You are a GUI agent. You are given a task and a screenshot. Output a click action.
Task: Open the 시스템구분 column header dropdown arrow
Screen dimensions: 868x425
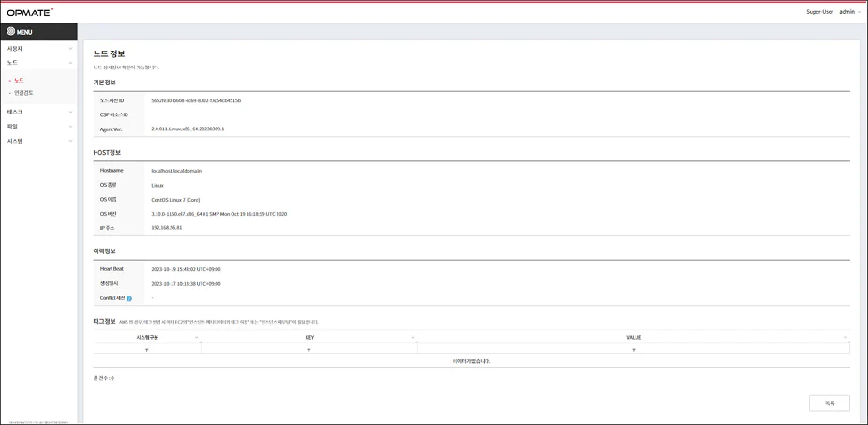click(197, 338)
